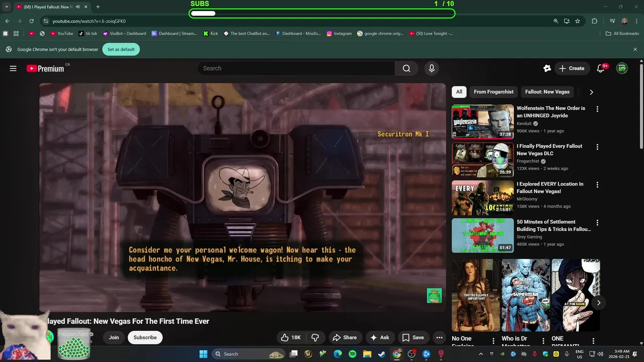Screen dimensions: 644x362
Task: Click the Join button
Action: [x=114, y=337]
